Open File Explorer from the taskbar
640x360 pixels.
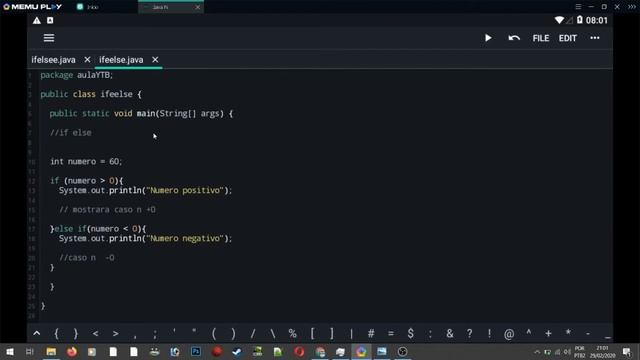point(51,352)
